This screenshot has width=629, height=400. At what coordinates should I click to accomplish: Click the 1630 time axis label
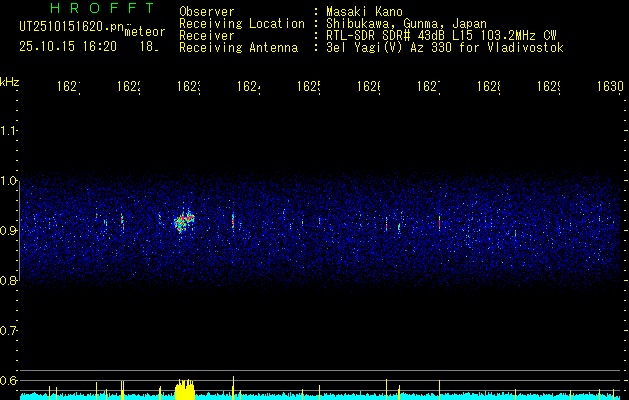[x=610, y=87]
